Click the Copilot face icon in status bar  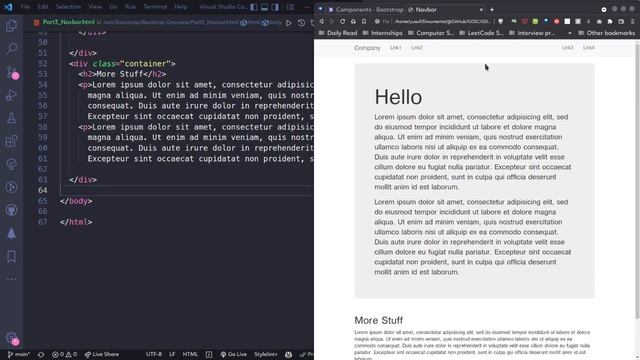point(289,354)
